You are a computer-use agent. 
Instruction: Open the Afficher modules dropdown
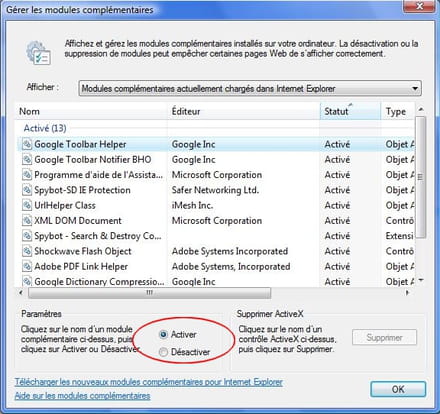tap(250, 88)
